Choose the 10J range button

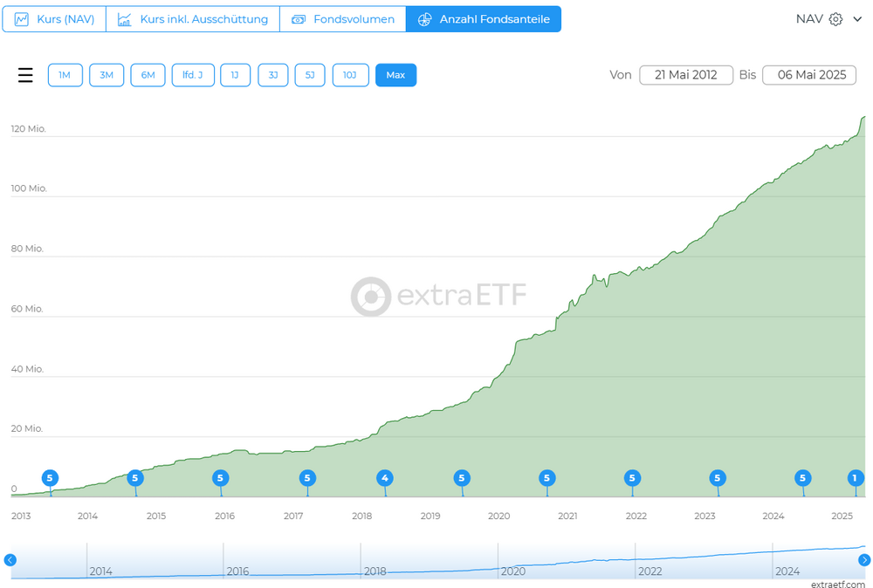(350, 75)
